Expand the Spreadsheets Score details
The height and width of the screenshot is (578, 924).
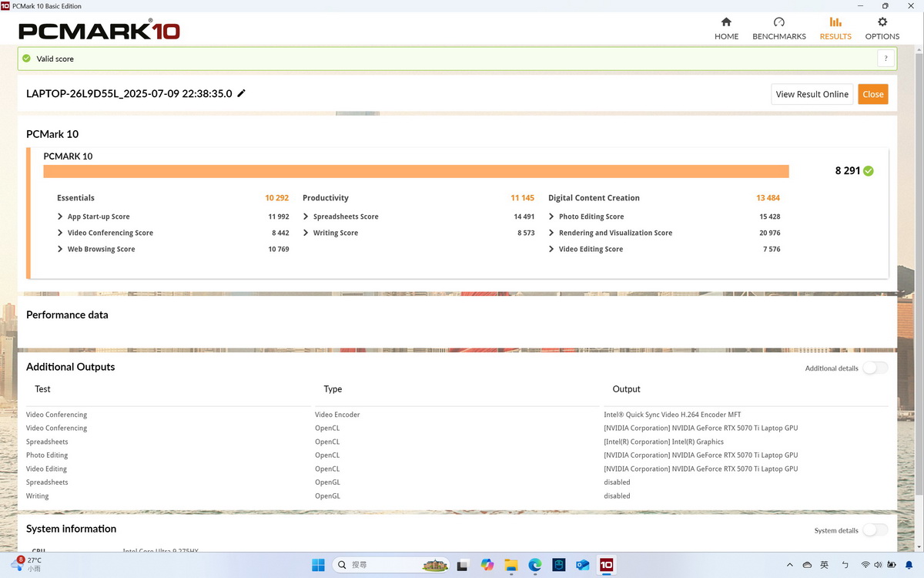[306, 217]
